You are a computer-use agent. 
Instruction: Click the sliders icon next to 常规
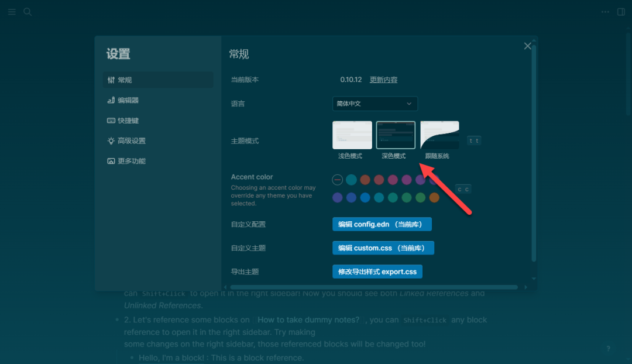[x=111, y=80]
